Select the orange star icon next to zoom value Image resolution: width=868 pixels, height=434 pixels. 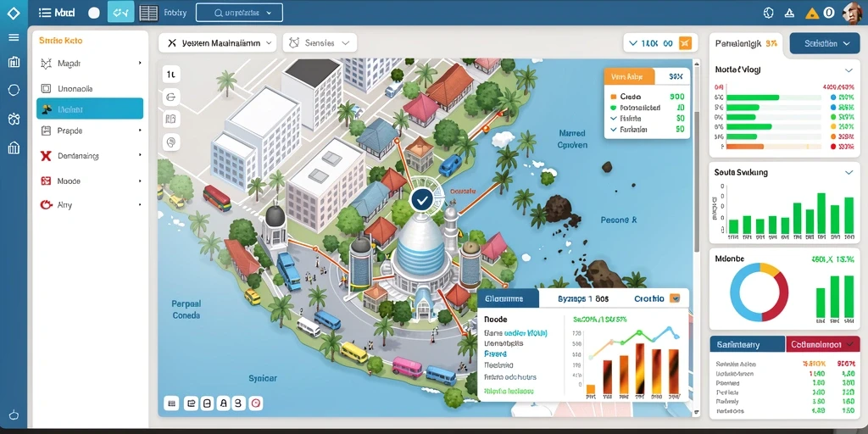[685, 42]
